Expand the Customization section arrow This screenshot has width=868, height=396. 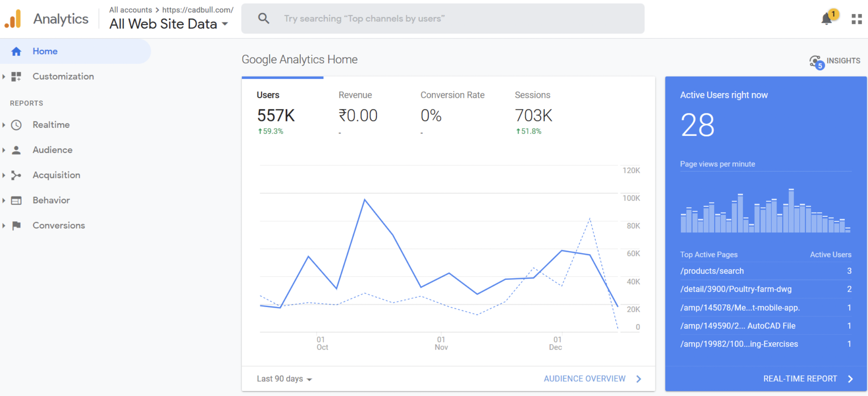[4, 77]
